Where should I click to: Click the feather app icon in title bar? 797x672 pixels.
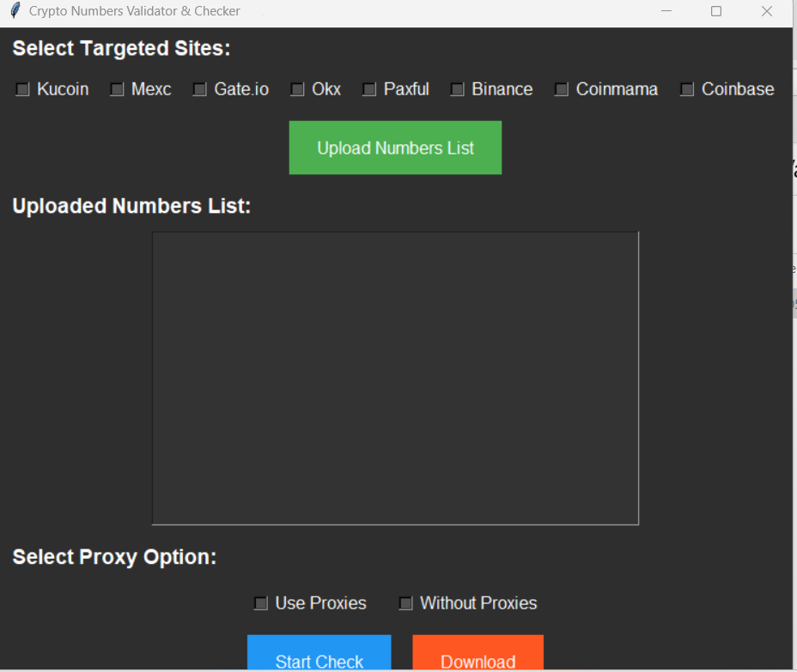(x=15, y=10)
